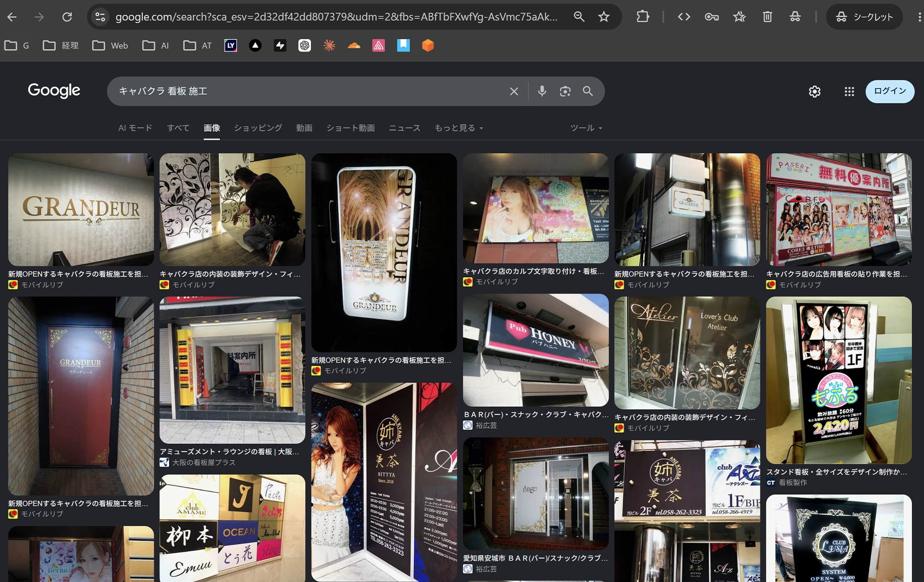The height and width of the screenshot is (582, 924).
Task: Switch to ショッピング tab
Action: click(x=258, y=128)
